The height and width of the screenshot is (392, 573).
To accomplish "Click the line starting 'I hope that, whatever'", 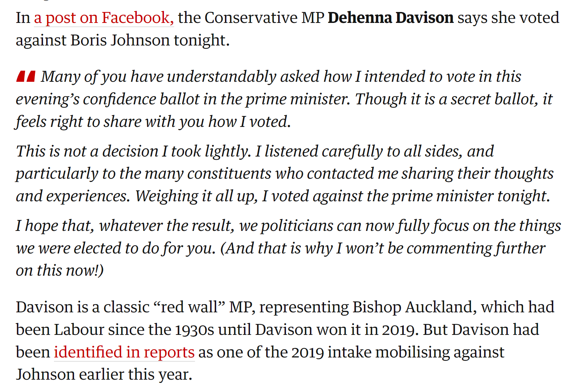I will click(x=288, y=226).
